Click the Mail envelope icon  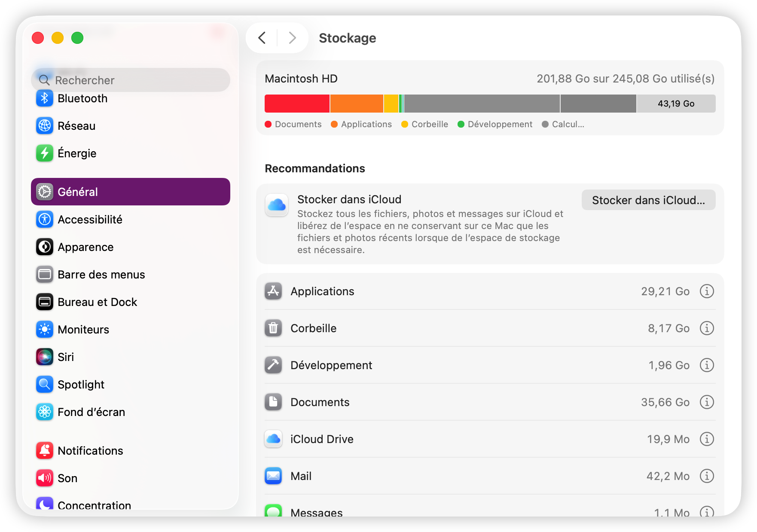click(273, 476)
